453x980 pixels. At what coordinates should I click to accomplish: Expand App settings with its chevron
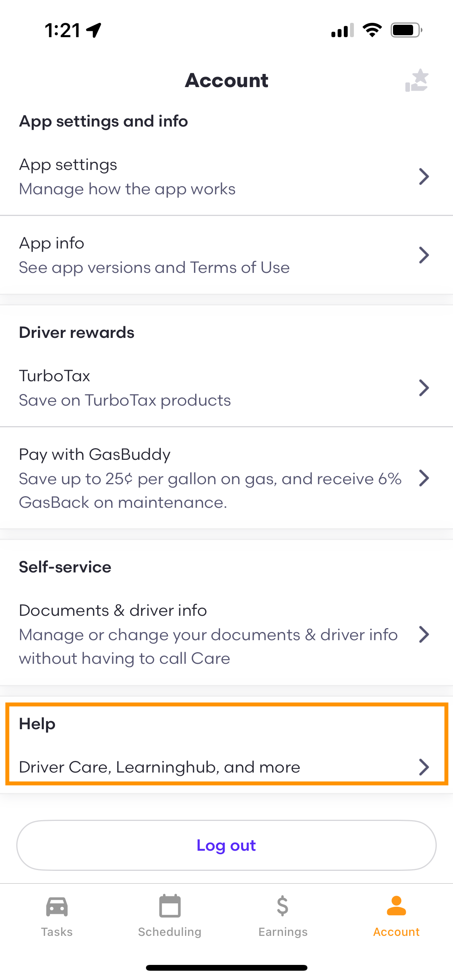tap(424, 176)
